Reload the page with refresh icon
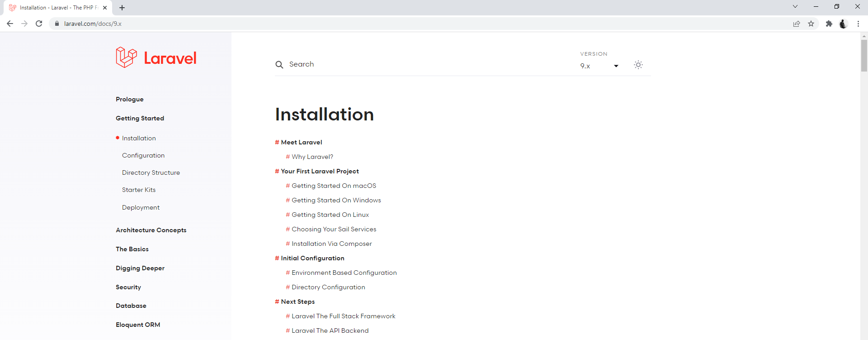This screenshot has width=868, height=340. tap(39, 24)
